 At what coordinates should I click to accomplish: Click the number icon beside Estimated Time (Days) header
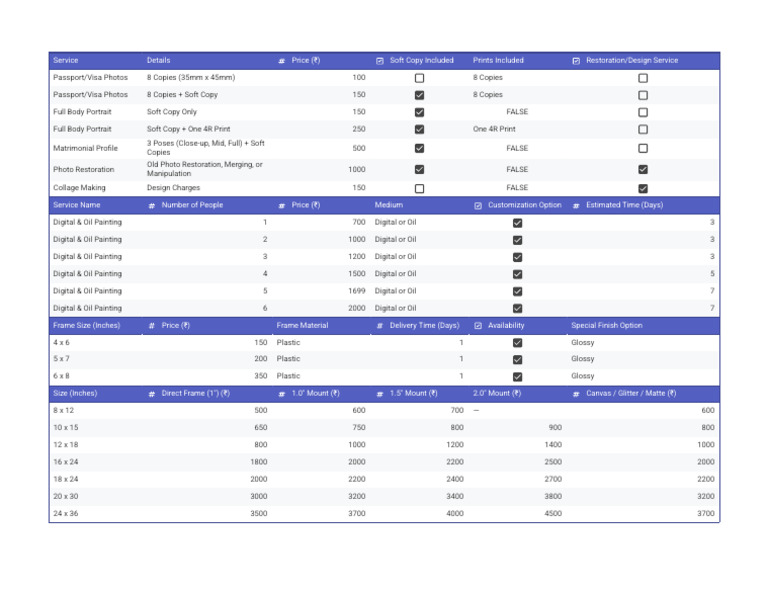(576, 206)
